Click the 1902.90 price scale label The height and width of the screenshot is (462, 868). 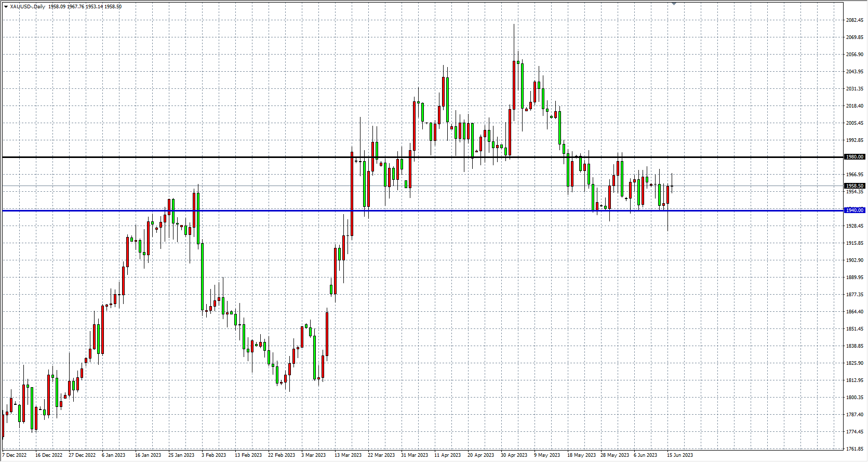[854, 260]
